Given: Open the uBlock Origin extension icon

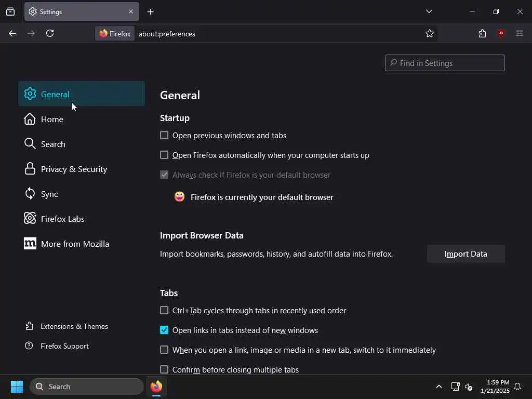Looking at the screenshot, I should (x=501, y=33).
